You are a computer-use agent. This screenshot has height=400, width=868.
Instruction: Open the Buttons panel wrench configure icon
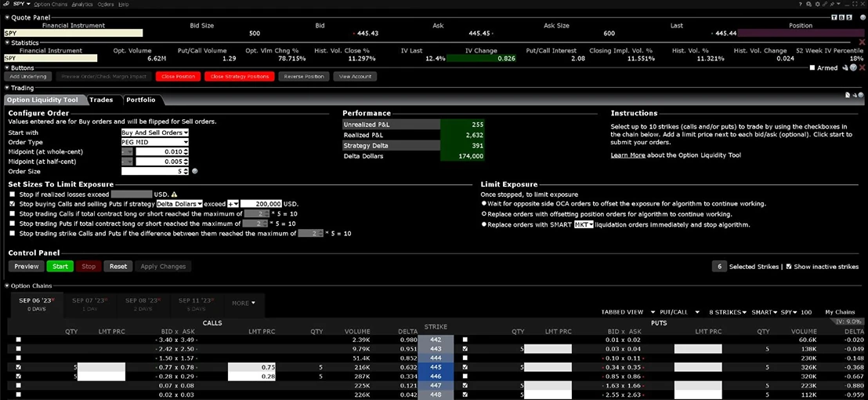845,67
